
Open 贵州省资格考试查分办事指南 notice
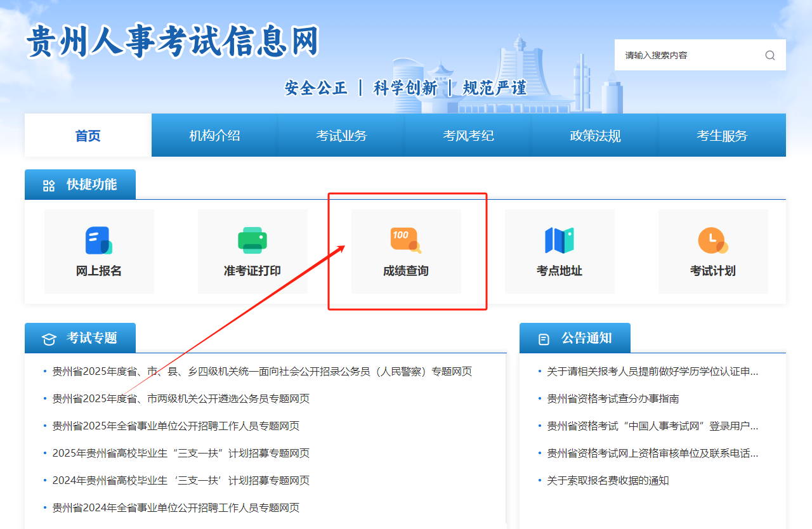tap(613, 399)
